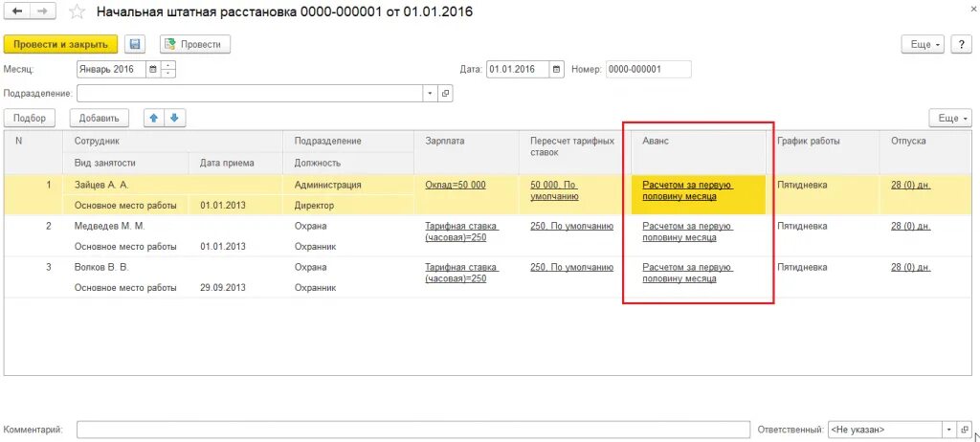Click Администрация department cell
Screen dimensions: 980x442
click(x=327, y=185)
